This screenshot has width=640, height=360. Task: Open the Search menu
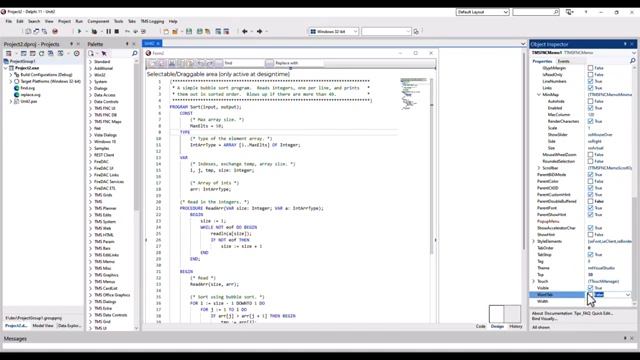[34, 21]
